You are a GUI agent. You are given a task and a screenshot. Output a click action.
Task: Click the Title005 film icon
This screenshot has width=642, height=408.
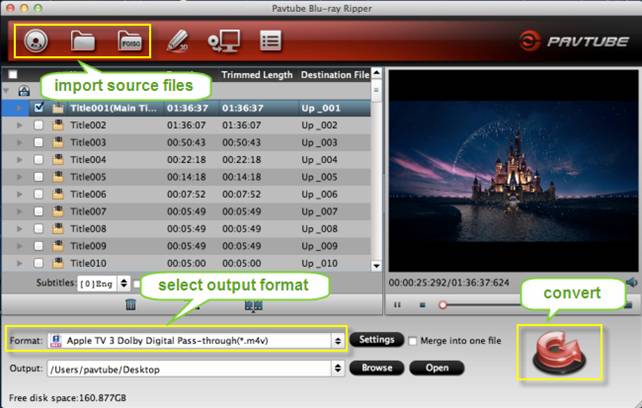coord(58,177)
